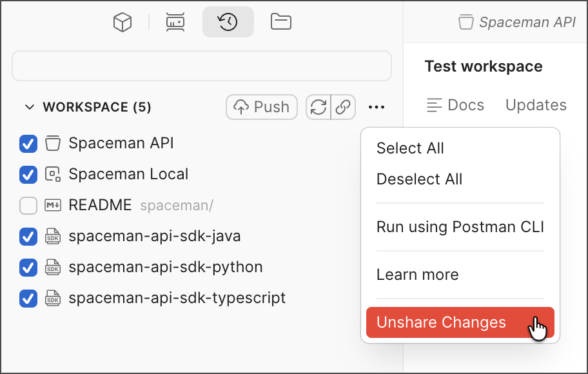
Task: Click the Test workspace heading
Action: (x=484, y=66)
